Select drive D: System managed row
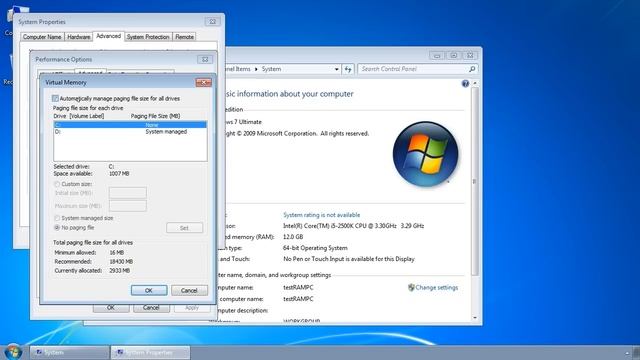 point(130,132)
